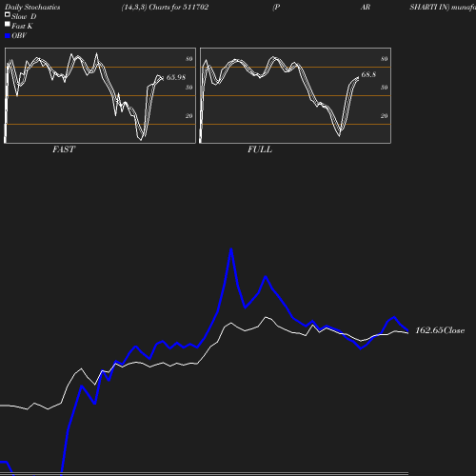The width and height of the screenshot is (476, 476).
Task: Click the 162.65 Close price label
Action: 440,330
